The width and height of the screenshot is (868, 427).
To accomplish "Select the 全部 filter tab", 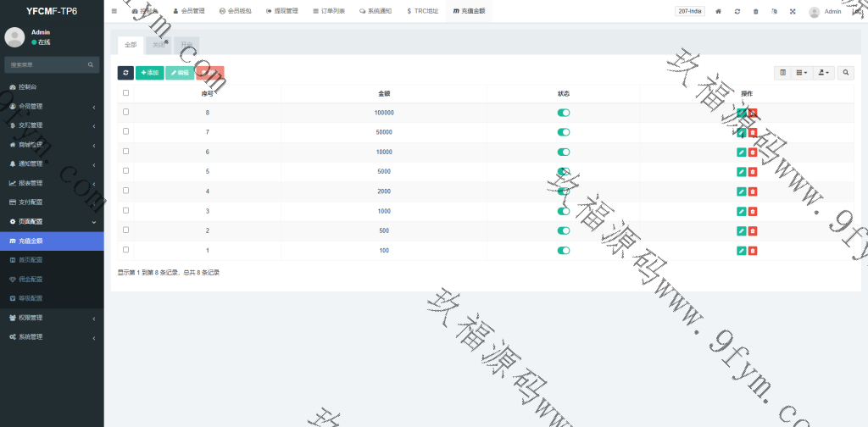I will click(130, 45).
